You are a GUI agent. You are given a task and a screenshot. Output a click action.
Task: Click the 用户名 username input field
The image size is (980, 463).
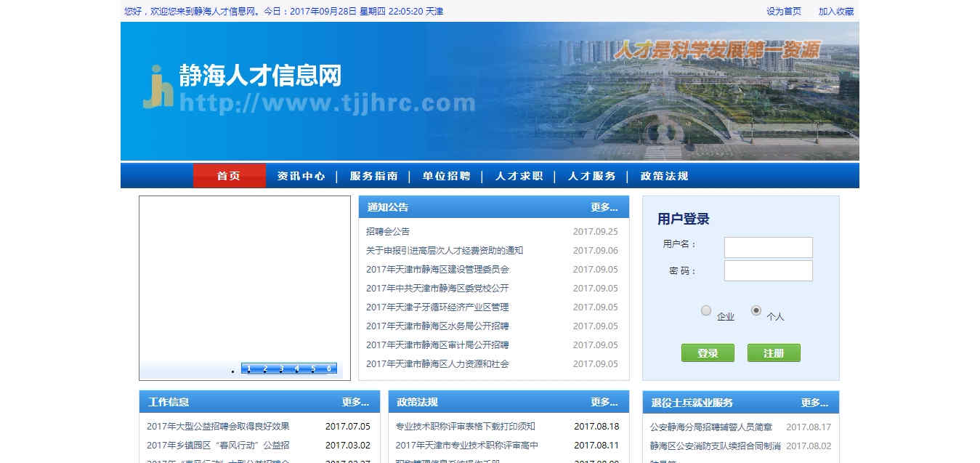point(768,247)
